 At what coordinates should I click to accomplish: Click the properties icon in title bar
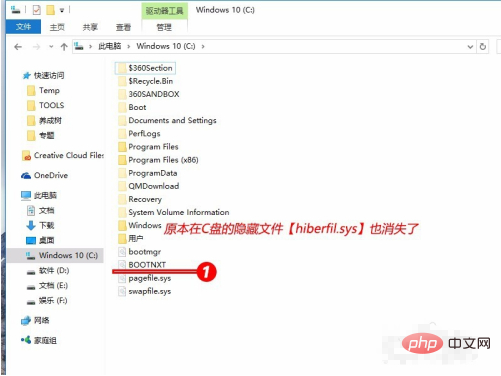pyautogui.click(x=36, y=10)
